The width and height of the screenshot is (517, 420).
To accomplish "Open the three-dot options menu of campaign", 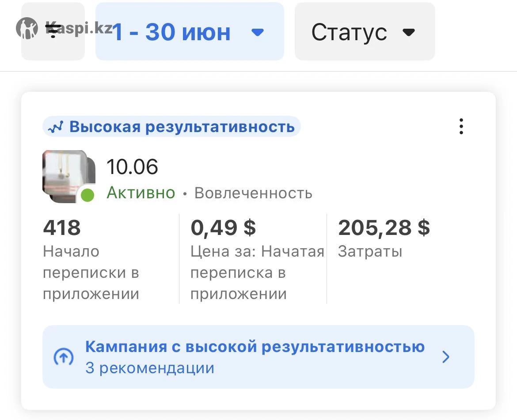I will click(461, 126).
